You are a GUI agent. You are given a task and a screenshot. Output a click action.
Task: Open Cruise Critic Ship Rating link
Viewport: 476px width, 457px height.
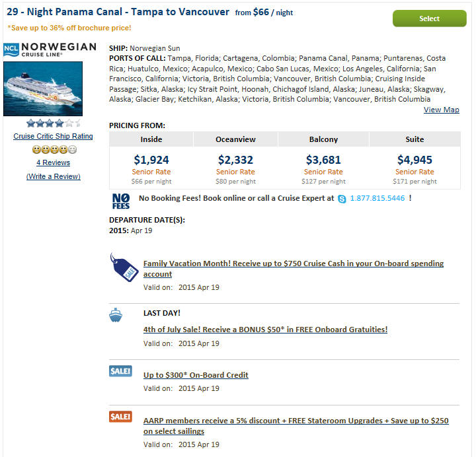click(53, 136)
